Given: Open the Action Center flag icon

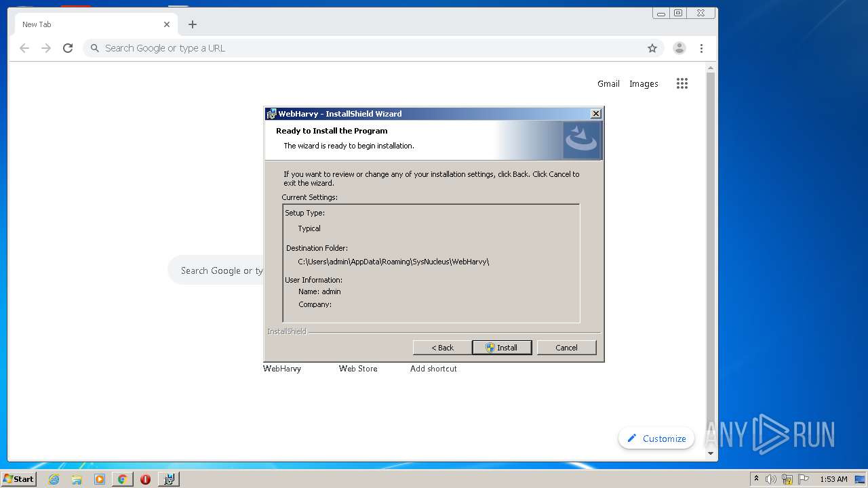Looking at the screenshot, I should (x=804, y=479).
